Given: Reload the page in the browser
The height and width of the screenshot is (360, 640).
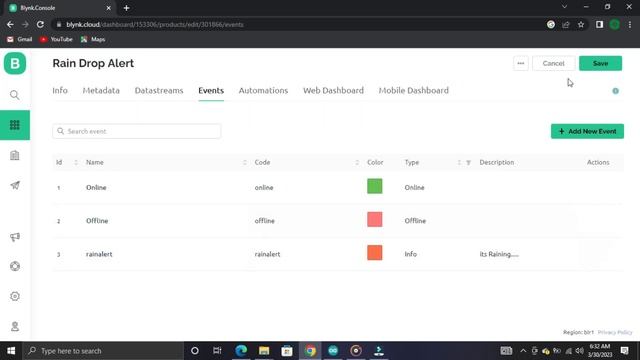Looking at the screenshot, I should [40, 24].
